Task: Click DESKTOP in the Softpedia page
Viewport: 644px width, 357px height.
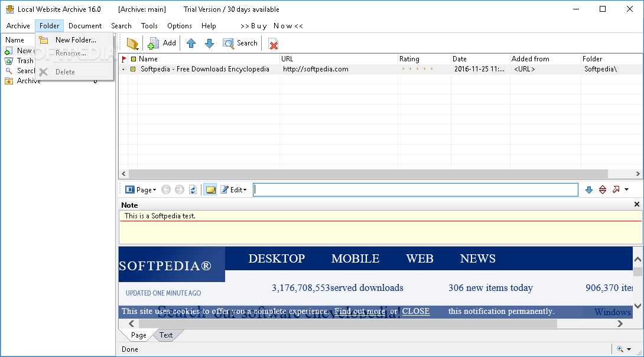Action: [x=277, y=258]
